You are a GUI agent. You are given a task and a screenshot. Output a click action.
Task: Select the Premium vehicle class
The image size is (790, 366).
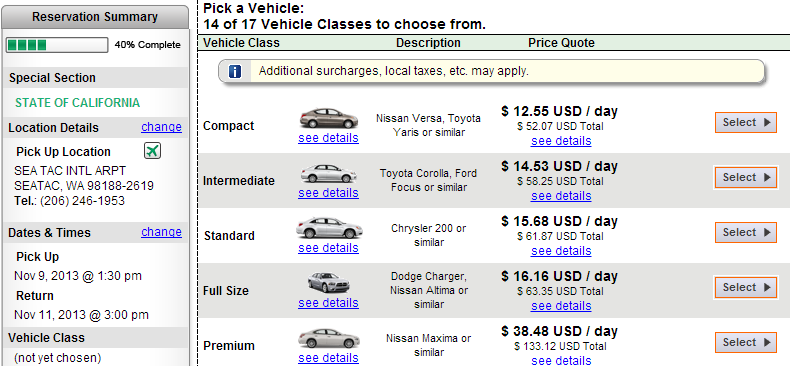tap(746, 342)
